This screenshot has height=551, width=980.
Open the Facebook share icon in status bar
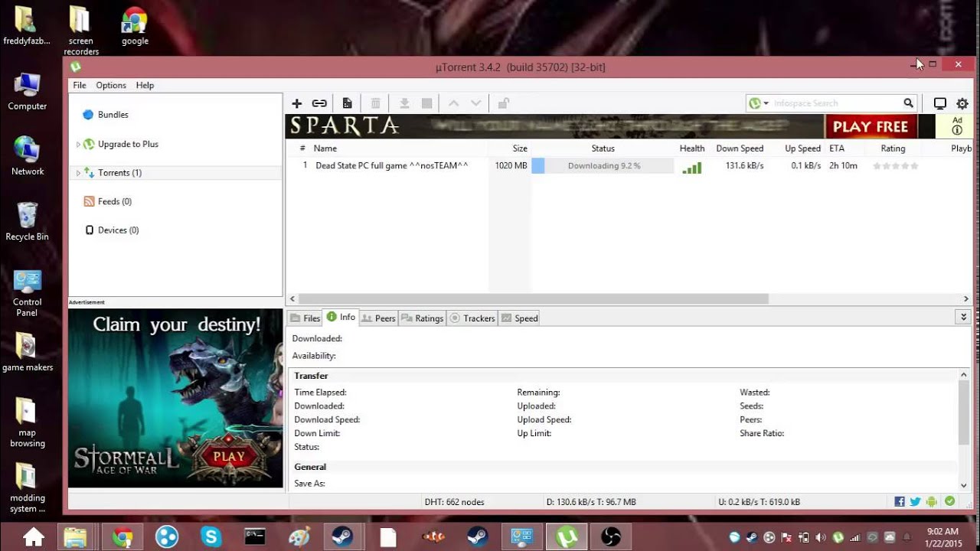point(900,502)
